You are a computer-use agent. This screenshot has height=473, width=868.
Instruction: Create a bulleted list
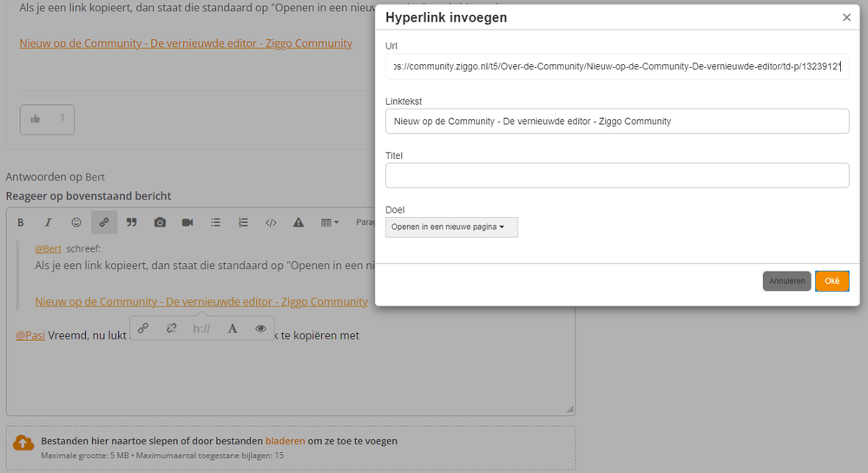[x=215, y=222]
